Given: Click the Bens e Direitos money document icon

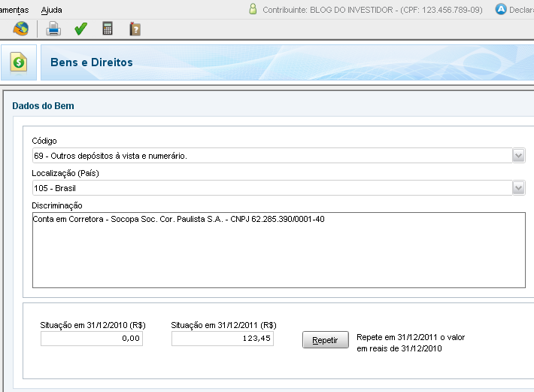Looking at the screenshot, I should (x=19, y=62).
